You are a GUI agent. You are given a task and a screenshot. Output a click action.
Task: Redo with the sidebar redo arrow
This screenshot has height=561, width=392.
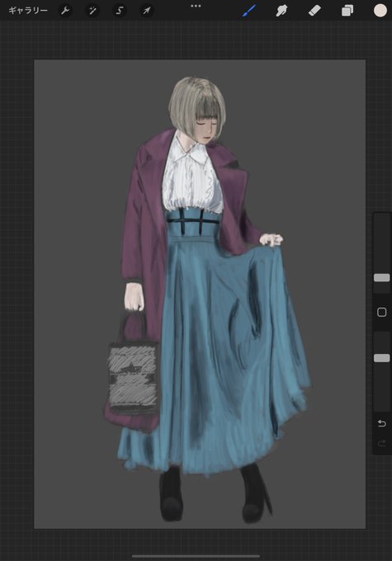(x=382, y=444)
